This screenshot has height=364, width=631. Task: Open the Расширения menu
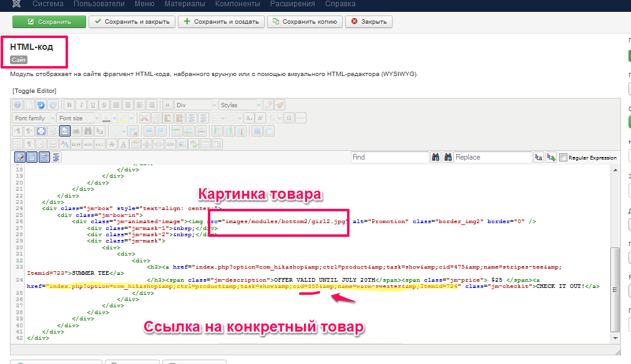tap(292, 4)
